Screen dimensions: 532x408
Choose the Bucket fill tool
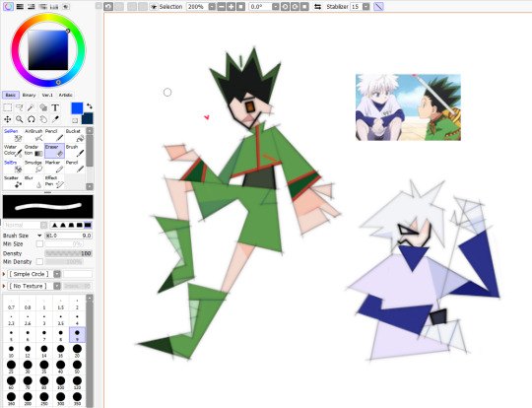tap(75, 135)
